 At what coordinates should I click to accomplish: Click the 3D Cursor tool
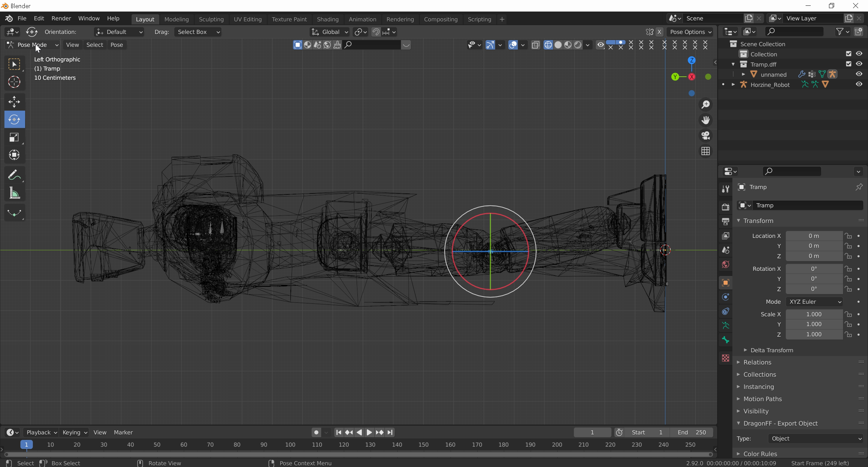click(x=14, y=82)
